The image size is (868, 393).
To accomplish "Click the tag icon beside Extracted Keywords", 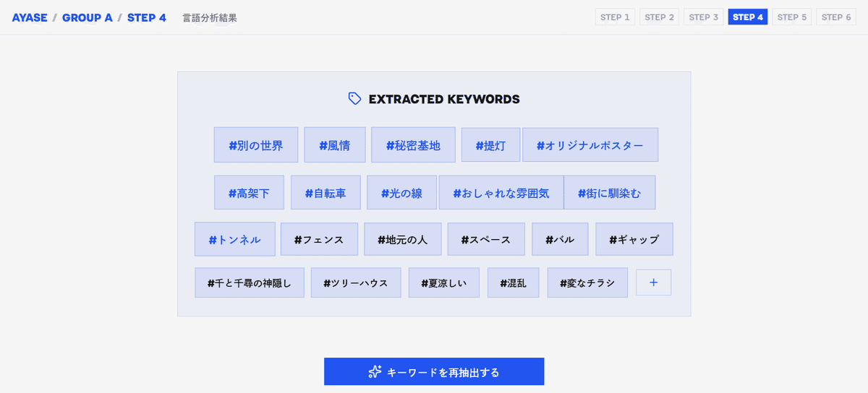I will pyautogui.click(x=354, y=99).
